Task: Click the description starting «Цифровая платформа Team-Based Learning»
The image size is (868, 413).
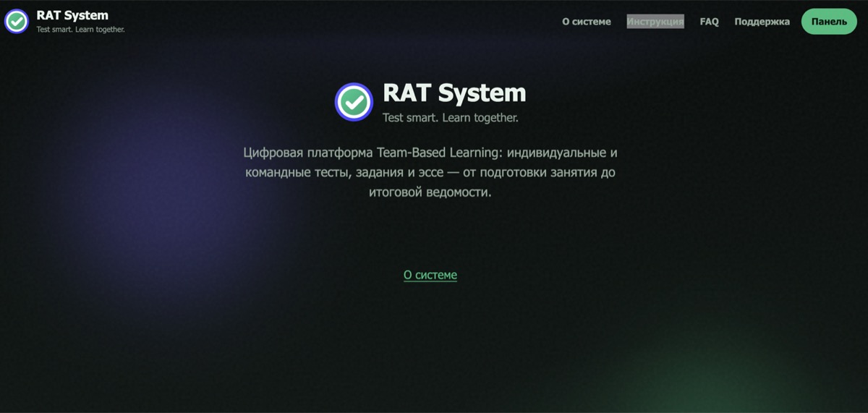Action: click(x=430, y=173)
